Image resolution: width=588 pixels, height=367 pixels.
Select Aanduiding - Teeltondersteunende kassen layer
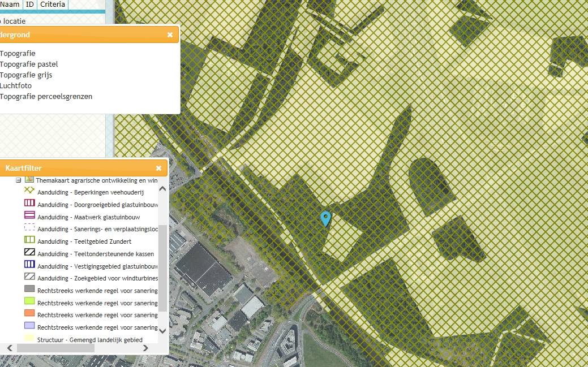[96, 254]
